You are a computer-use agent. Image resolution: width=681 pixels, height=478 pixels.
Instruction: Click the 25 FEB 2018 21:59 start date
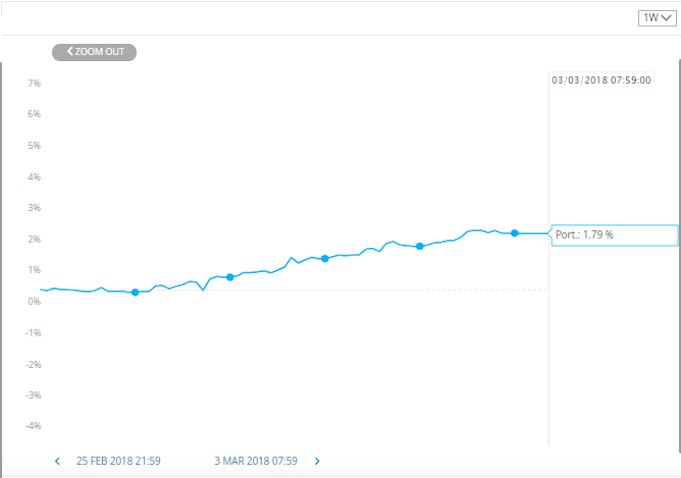point(119,461)
